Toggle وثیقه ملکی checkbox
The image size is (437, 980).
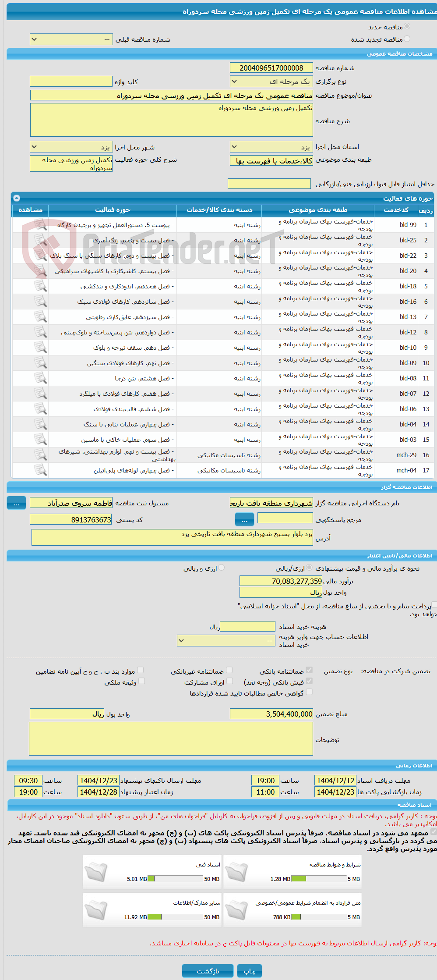click(x=141, y=681)
